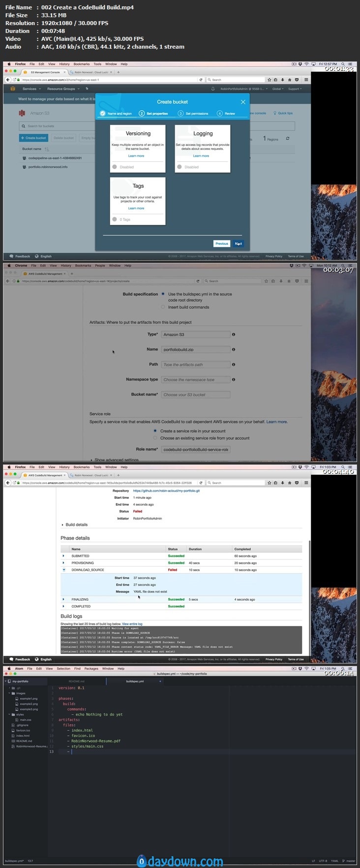Close the Create bucket dialog with X
360x868 pixels.
pos(242,102)
